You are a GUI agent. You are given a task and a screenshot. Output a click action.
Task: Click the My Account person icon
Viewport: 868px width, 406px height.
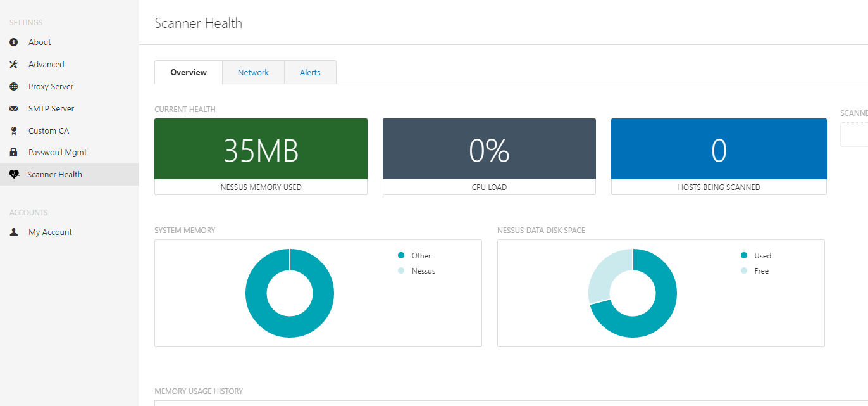[14, 232]
